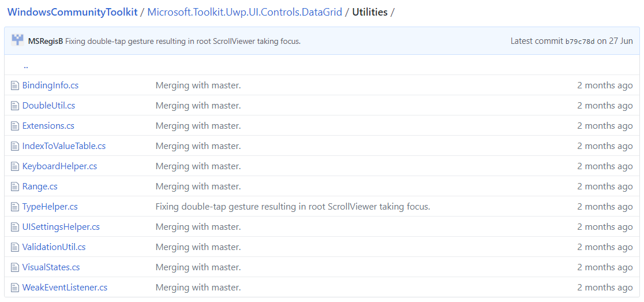Open the Microsoft.Toolkit.Uwp.UI.Controls.DataGrid breadcrumb folder
The width and height of the screenshot is (644, 302).
(245, 12)
